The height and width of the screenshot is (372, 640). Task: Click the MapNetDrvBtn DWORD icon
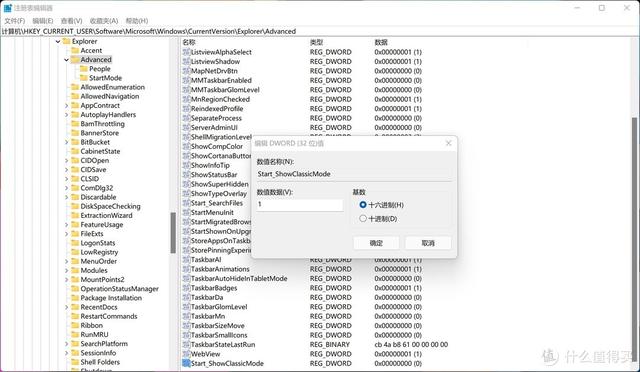[x=187, y=71]
